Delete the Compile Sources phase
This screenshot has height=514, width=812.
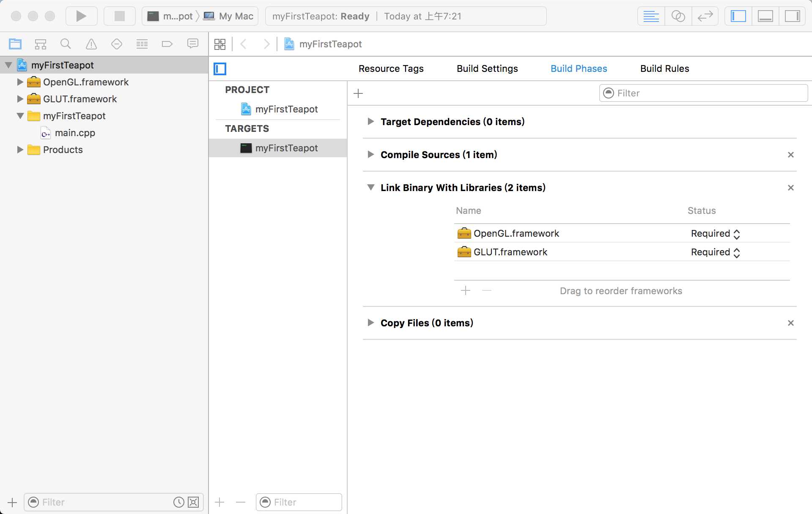pos(791,155)
